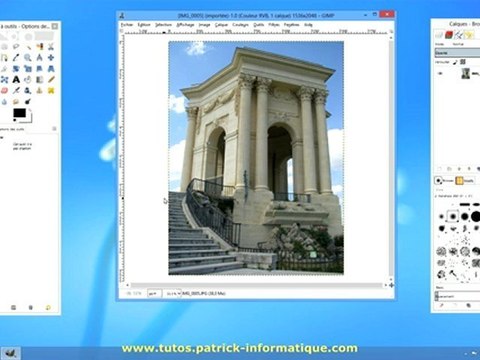
Task: Click the delete tool preset icon
Action: [31, 307]
